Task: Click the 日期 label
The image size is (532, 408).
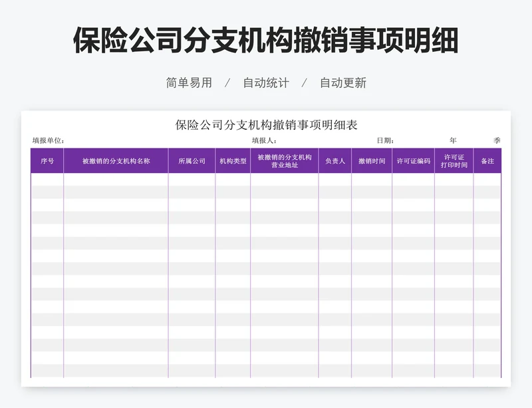Action: tap(385, 140)
